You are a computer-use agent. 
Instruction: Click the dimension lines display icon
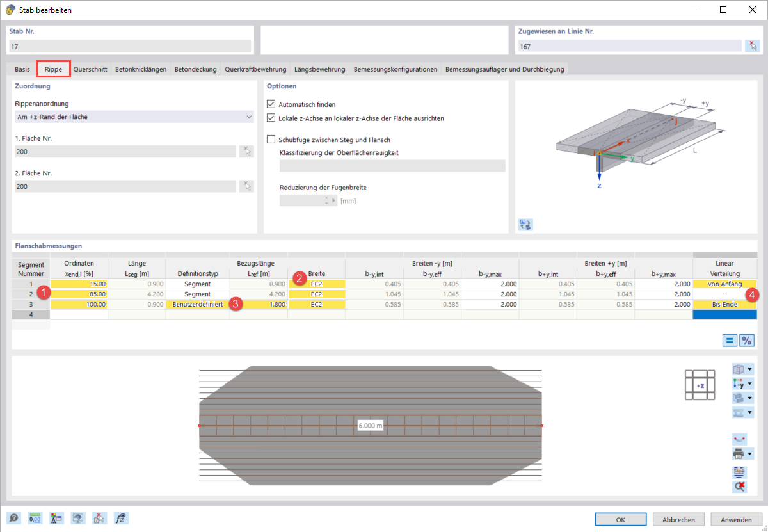(x=739, y=472)
